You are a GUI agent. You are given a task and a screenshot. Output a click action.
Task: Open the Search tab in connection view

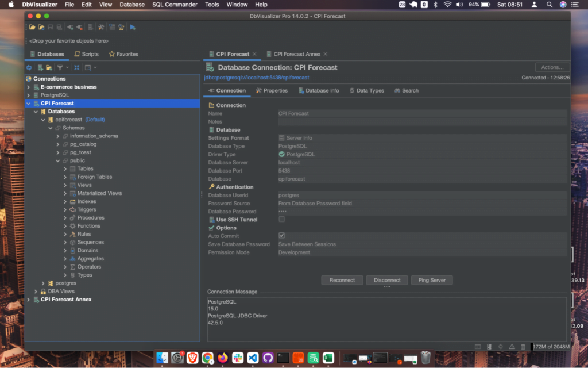407,90
